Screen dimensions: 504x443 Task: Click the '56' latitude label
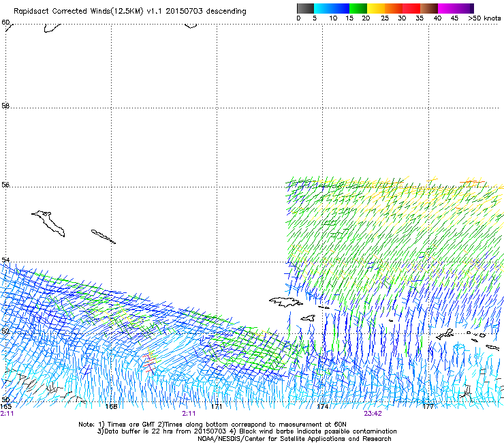(x=5, y=185)
